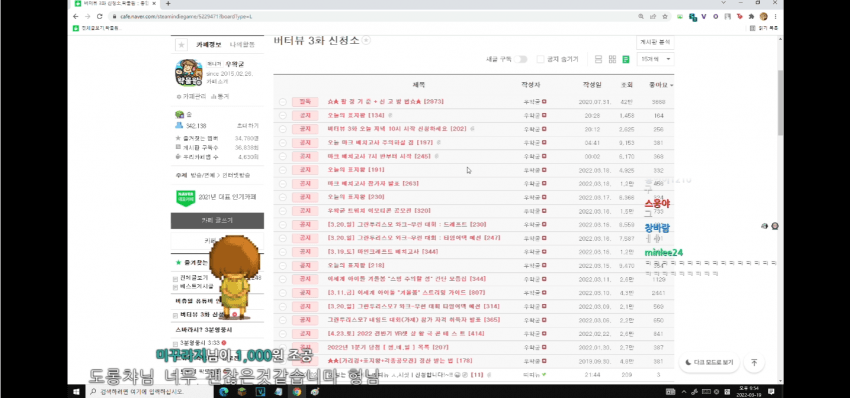Click the favorite star icon beside 카페정보
The width and height of the screenshot is (850, 398).
coord(182,44)
